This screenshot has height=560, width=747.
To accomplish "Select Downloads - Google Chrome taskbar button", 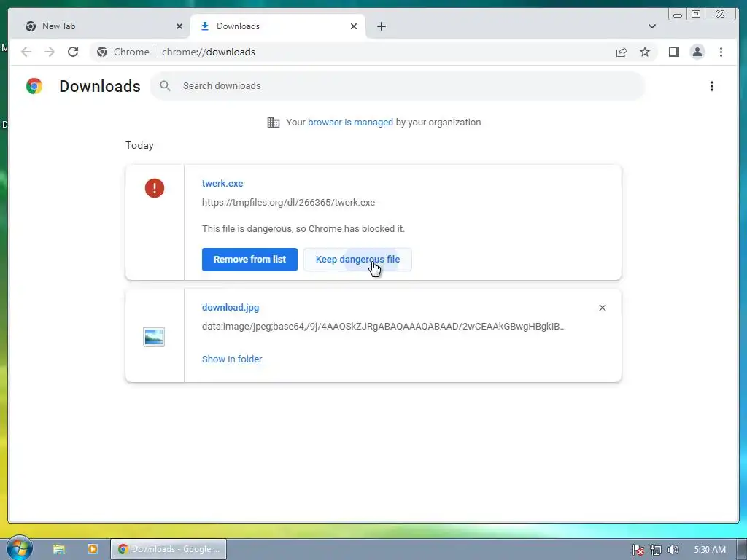I will point(169,549).
